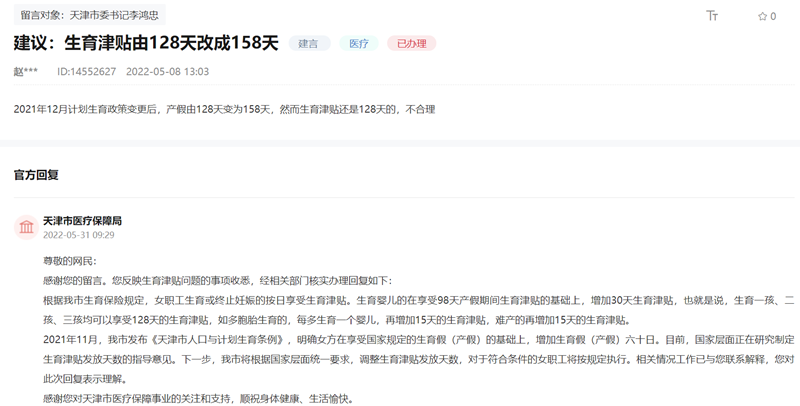Screen dimensions: 800x406
Task: Click the title 建议：生育津贴由128天改成158天
Action: tap(146, 43)
